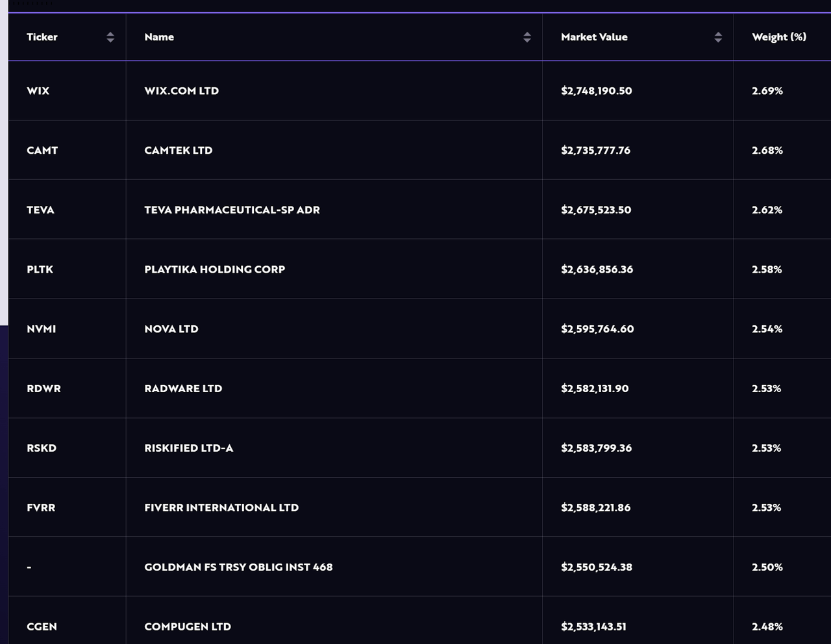Viewport: 831px width, 644px height.
Task: Sort table by Ticker column arrows
Action: pyautogui.click(x=110, y=37)
